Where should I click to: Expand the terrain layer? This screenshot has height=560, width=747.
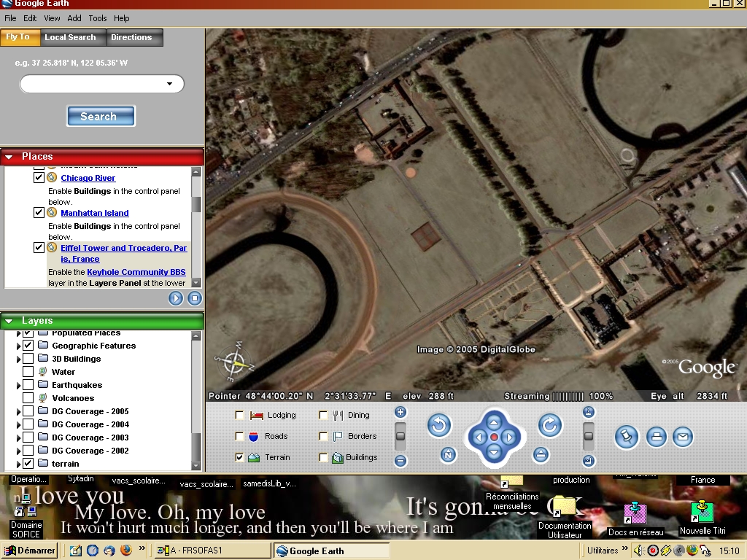[18, 464]
